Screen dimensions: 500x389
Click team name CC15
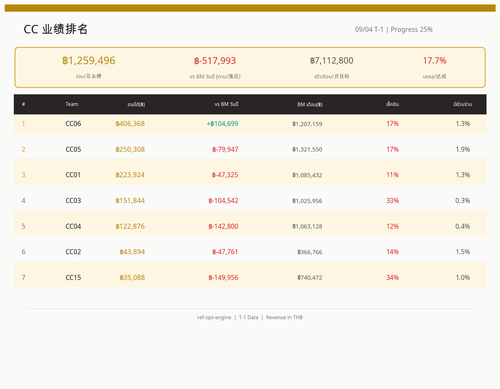pyautogui.click(x=73, y=277)
